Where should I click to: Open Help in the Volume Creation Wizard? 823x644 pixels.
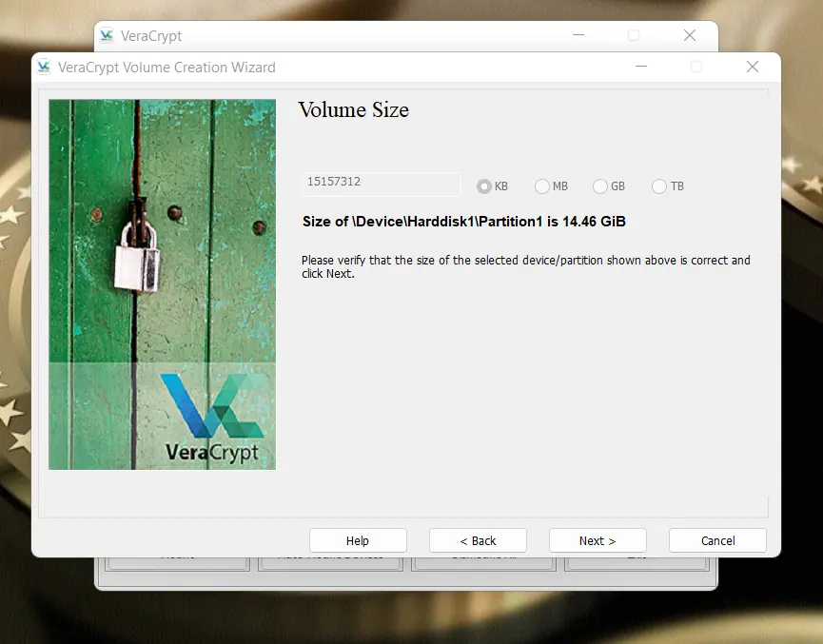pyautogui.click(x=358, y=540)
